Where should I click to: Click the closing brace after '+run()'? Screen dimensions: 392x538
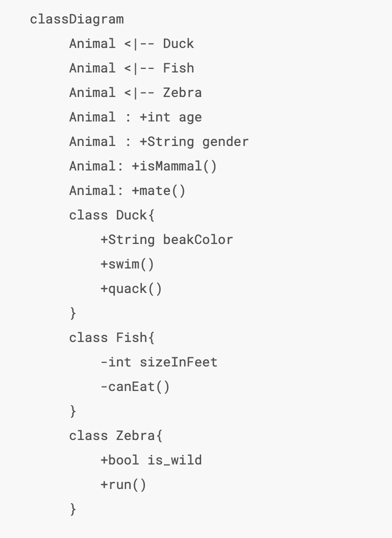click(73, 509)
